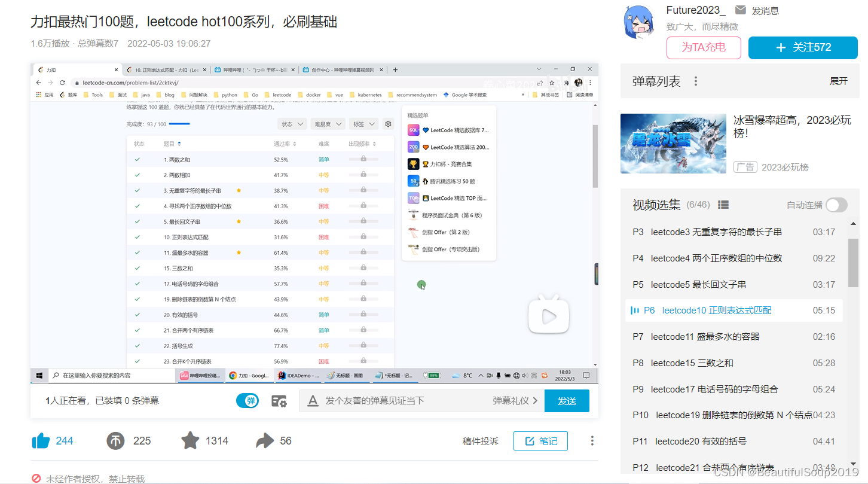Click the Windows search box in the video
Viewport: 868px width, 484px height.
[x=111, y=376]
